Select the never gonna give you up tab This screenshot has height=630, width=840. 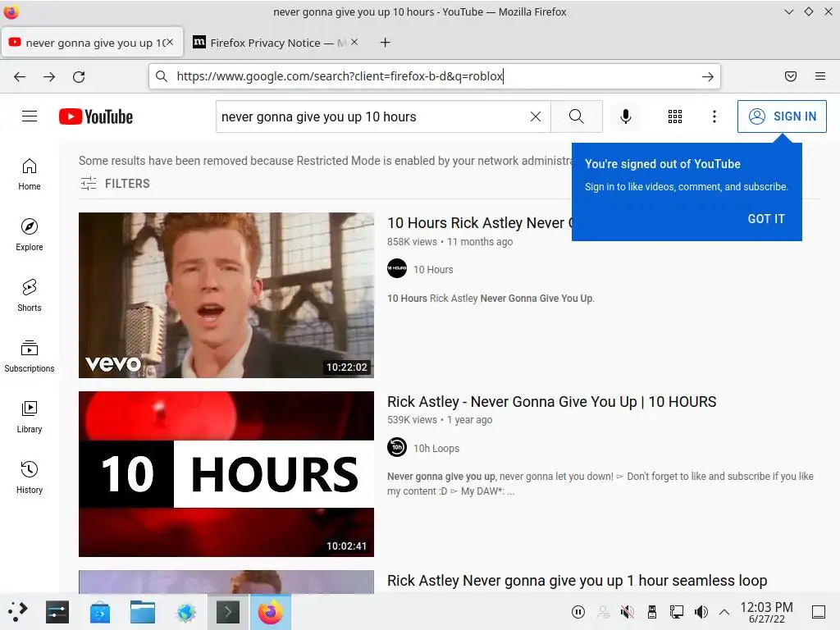pos(92,43)
